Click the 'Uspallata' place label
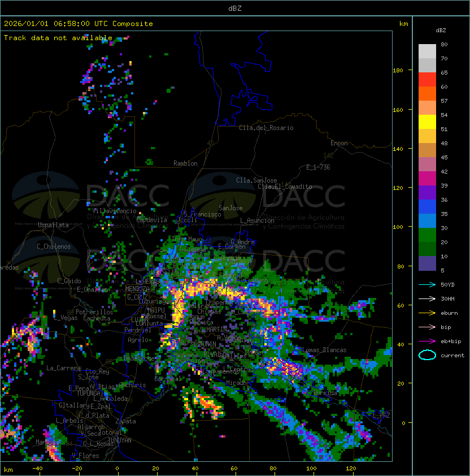 [53, 225]
